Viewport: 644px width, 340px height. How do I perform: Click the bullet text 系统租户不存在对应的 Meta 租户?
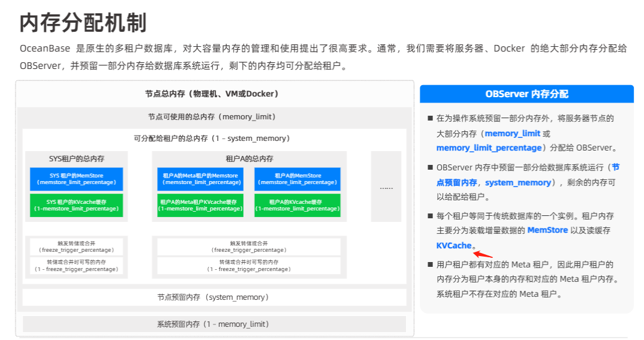point(499,294)
